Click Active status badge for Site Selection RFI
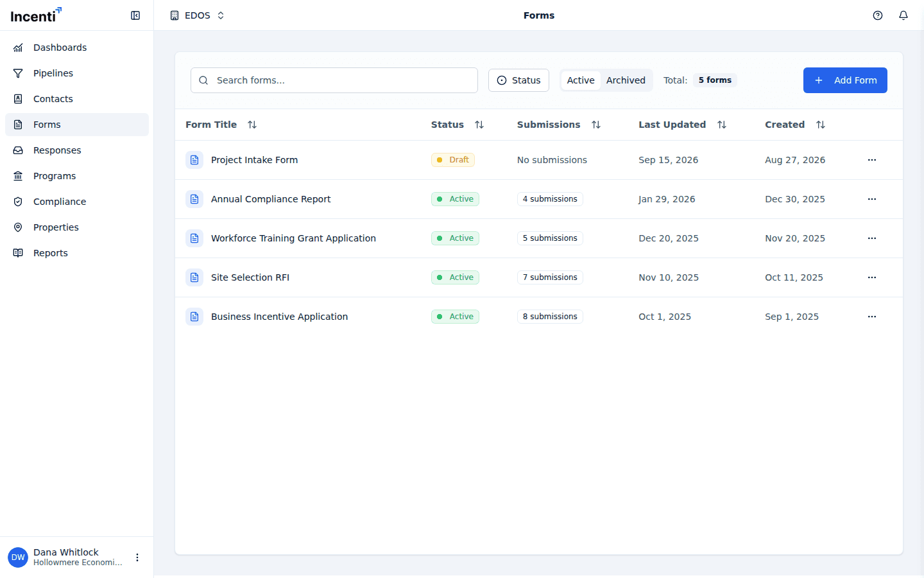The height and width of the screenshot is (578, 924). pyautogui.click(x=455, y=277)
